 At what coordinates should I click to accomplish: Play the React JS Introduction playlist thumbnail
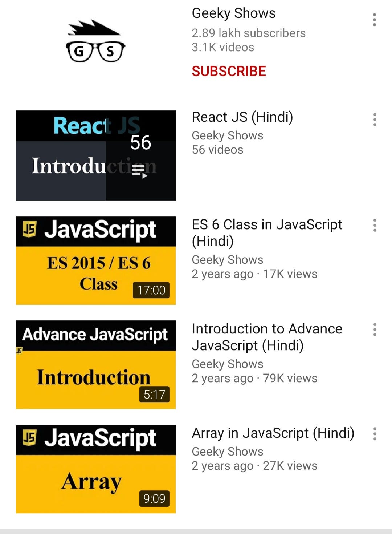[x=96, y=155]
